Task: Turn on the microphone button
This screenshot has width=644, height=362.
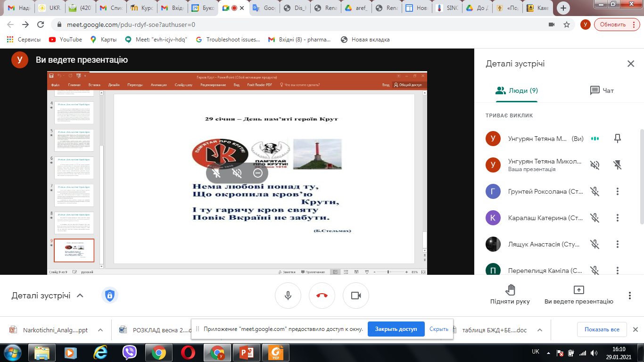Action: click(x=288, y=296)
